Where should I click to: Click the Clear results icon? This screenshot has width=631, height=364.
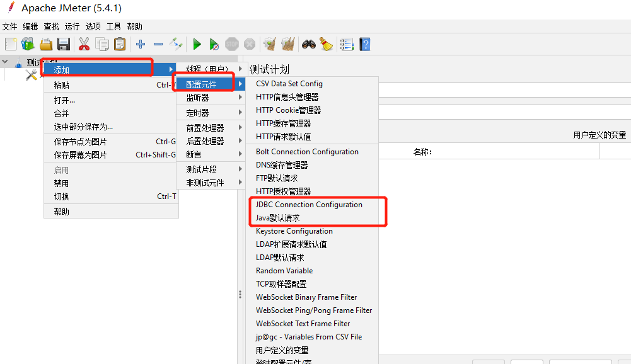270,44
